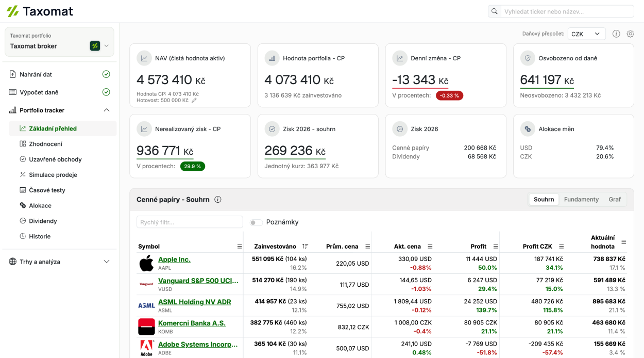Image resolution: width=644 pixels, height=358 pixels.
Task: Click the Rychlý filtr input field
Action: click(190, 222)
